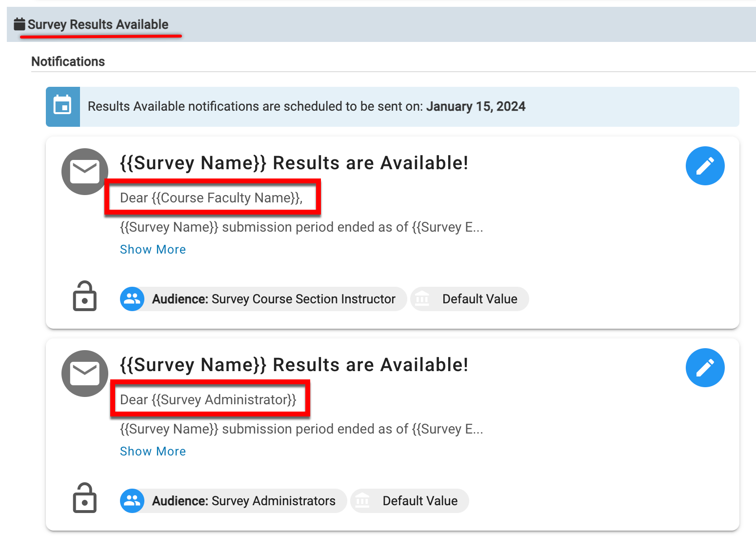
Task: Expand Show More under Course Faculty message
Action: coord(153,249)
